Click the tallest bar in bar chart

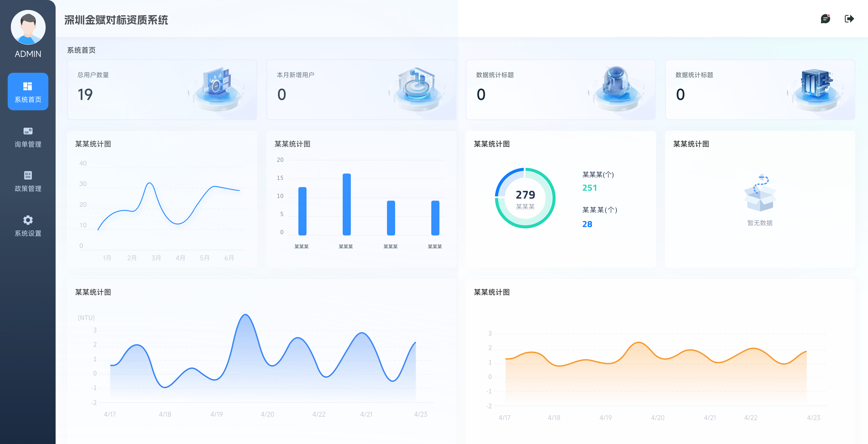pos(347,204)
